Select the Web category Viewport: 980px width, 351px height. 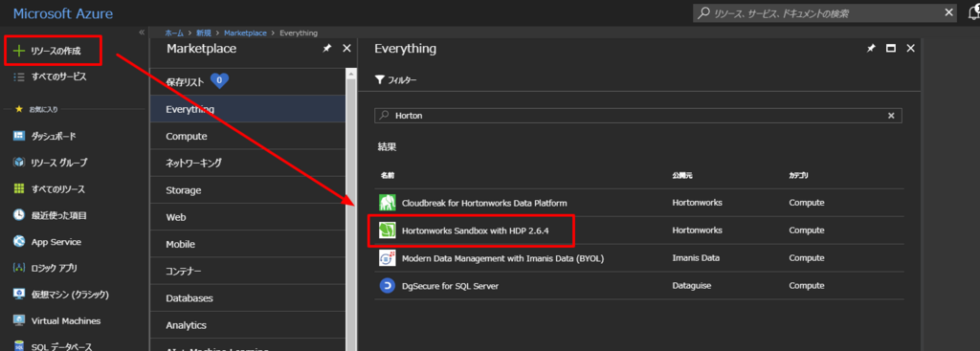(x=248, y=217)
